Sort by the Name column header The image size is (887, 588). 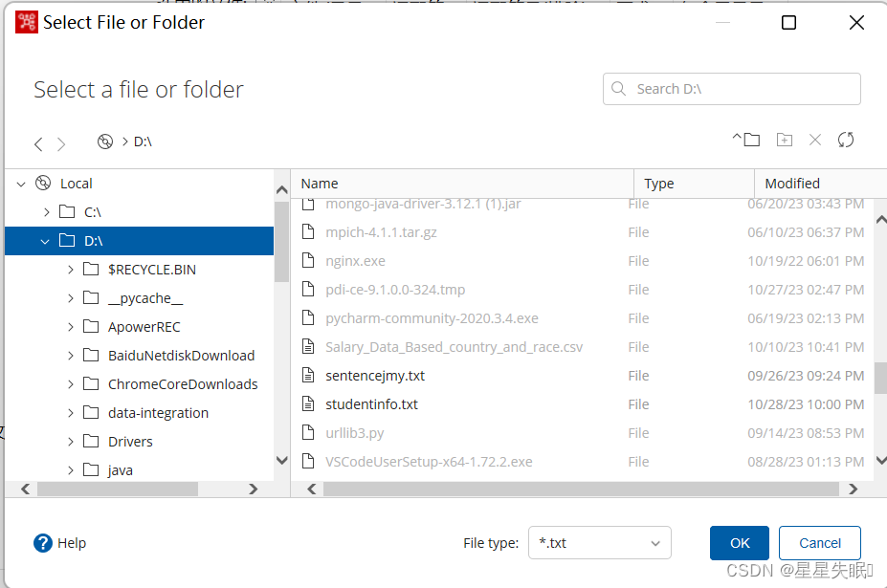click(x=462, y=184)
